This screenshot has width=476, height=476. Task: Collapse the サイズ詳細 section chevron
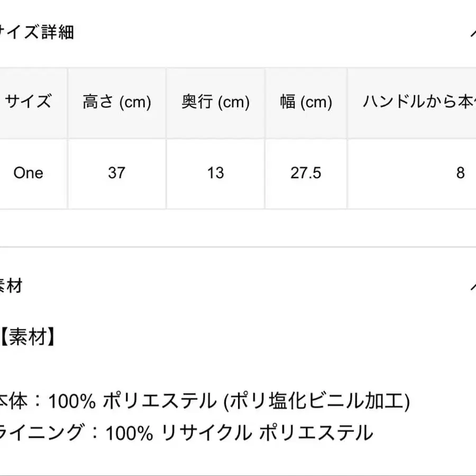pos(472,33)
